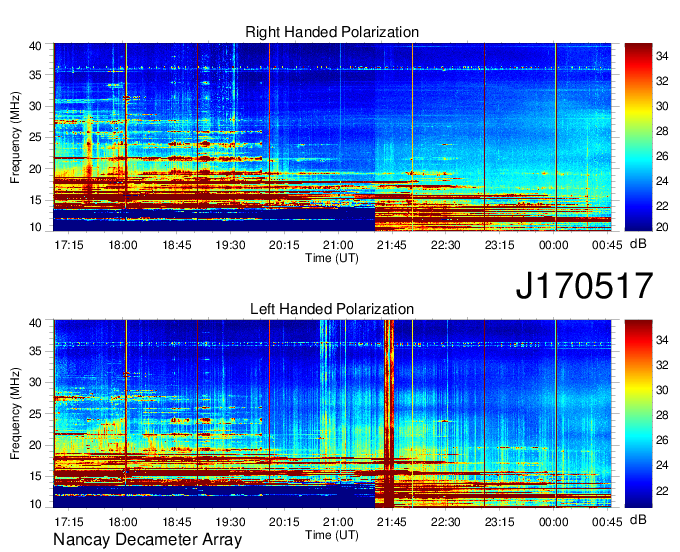Select "18:45" time tick on Left Handed plot
This screenshot has width=680, height=552.
(x=177, y=522)
